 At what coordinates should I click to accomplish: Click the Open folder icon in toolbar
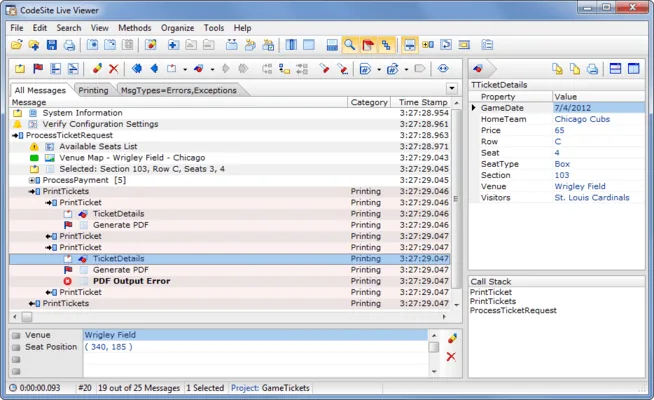17,45
